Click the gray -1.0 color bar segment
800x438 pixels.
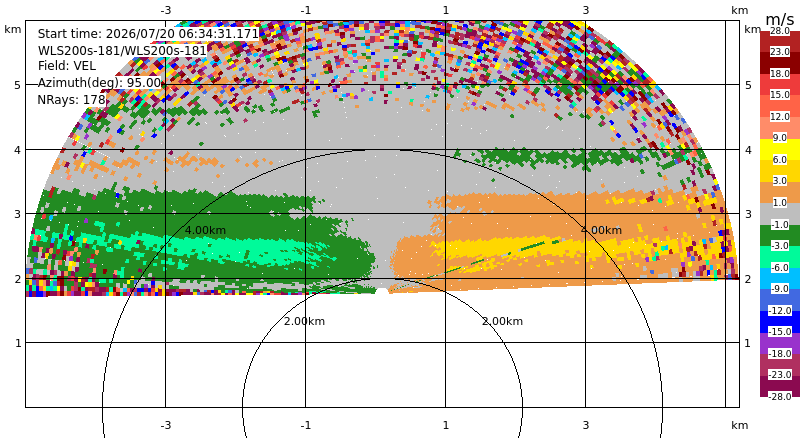coord(780,214)
